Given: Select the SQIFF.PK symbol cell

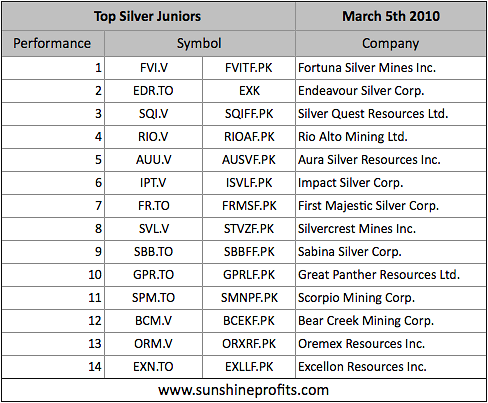Looking at the screenshot, I should coord(249,114).
